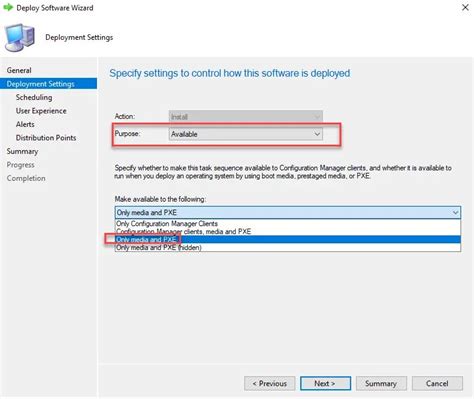Choose 'Only Configuration Manager Clients' option

(x=288, y=223)
